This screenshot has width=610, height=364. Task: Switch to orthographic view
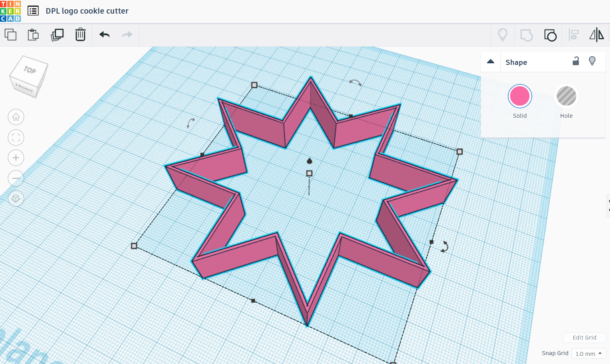pyautogui.click(x=16, y=199)
